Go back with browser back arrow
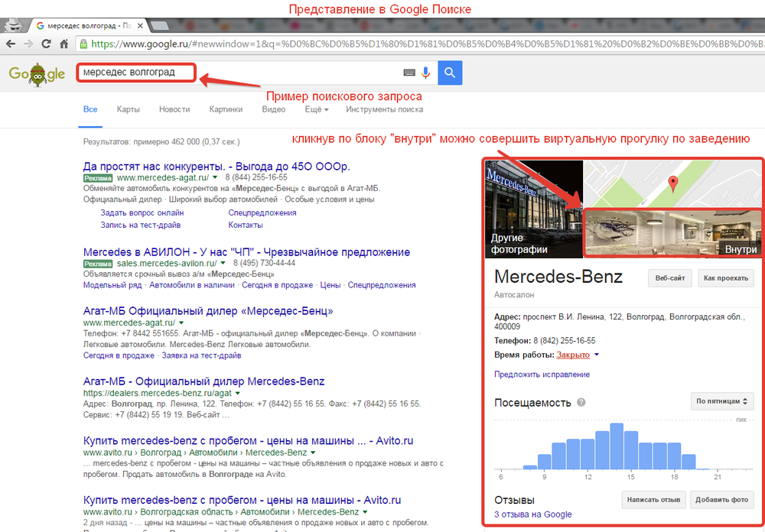The height and width of the screenshot is (532, 765). coord(8,44)
